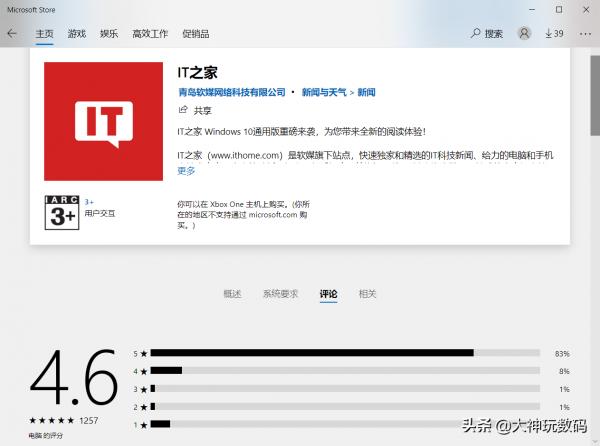Image resolution: width=600 pixels, height=446 pixels.
Task: Open the user account avatar icon
Action: (524, 34)
